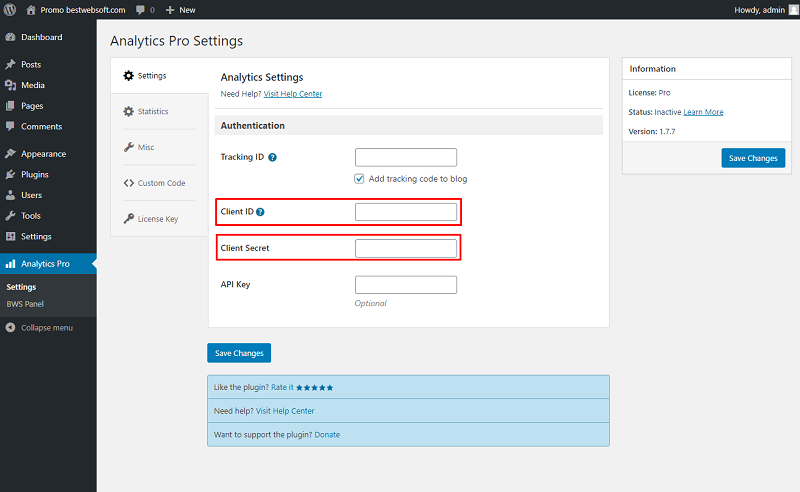This screenshot has height=492, width=800.
Task: Click Collapse menu text
Action: 47,328
